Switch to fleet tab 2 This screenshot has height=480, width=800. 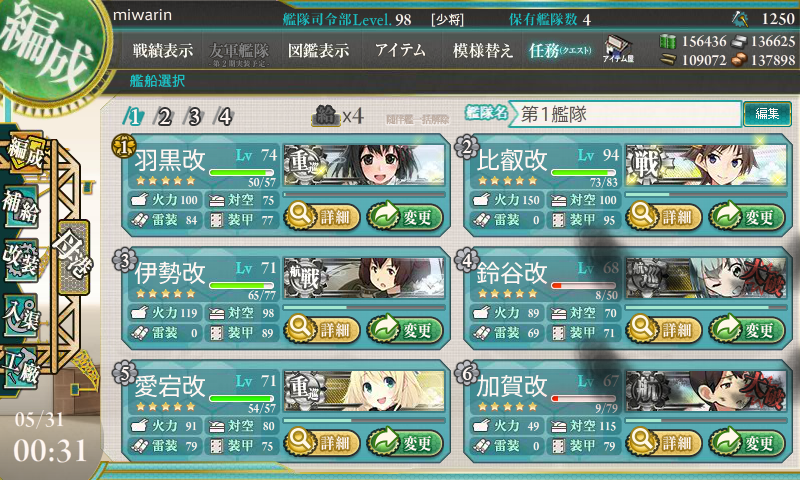pos(164,117)
